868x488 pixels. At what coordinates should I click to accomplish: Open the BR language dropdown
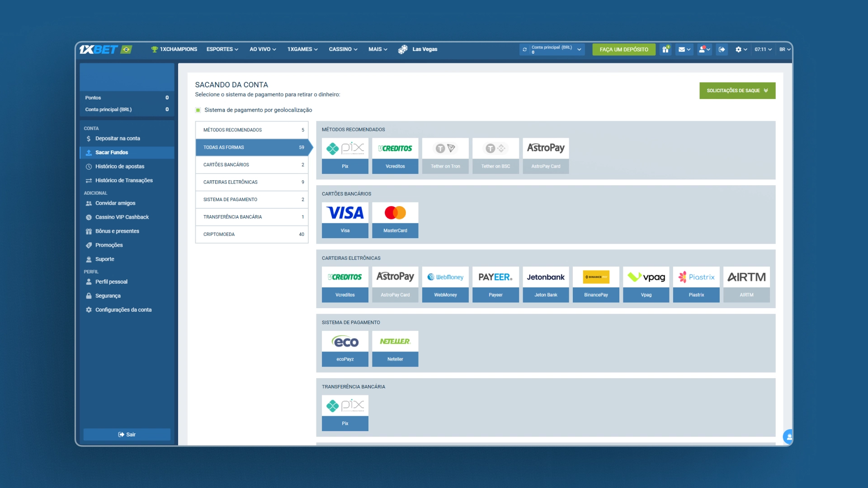785,49
